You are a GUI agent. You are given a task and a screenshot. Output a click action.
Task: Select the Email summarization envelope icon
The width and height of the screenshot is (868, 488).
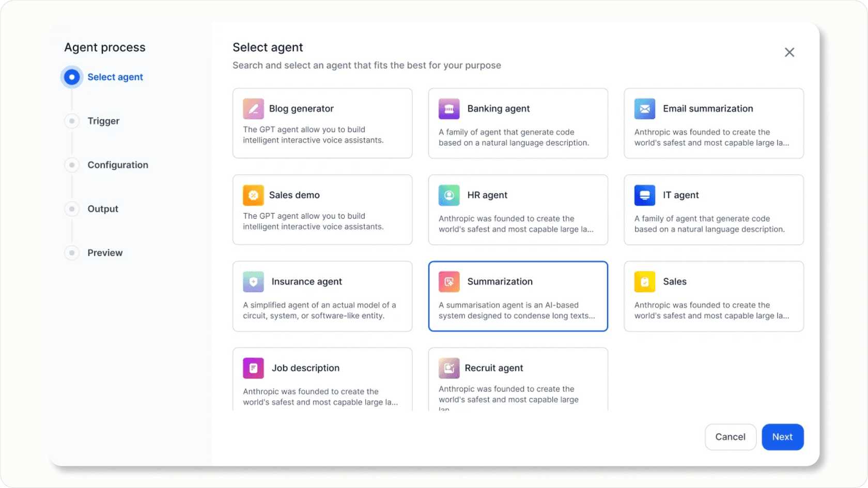coord(644,109)
